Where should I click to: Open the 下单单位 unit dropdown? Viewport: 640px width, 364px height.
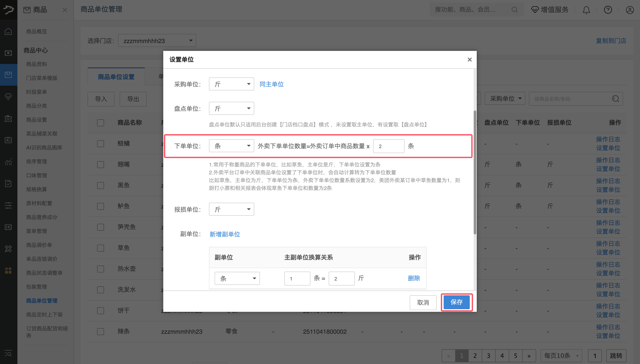(231, 146)
